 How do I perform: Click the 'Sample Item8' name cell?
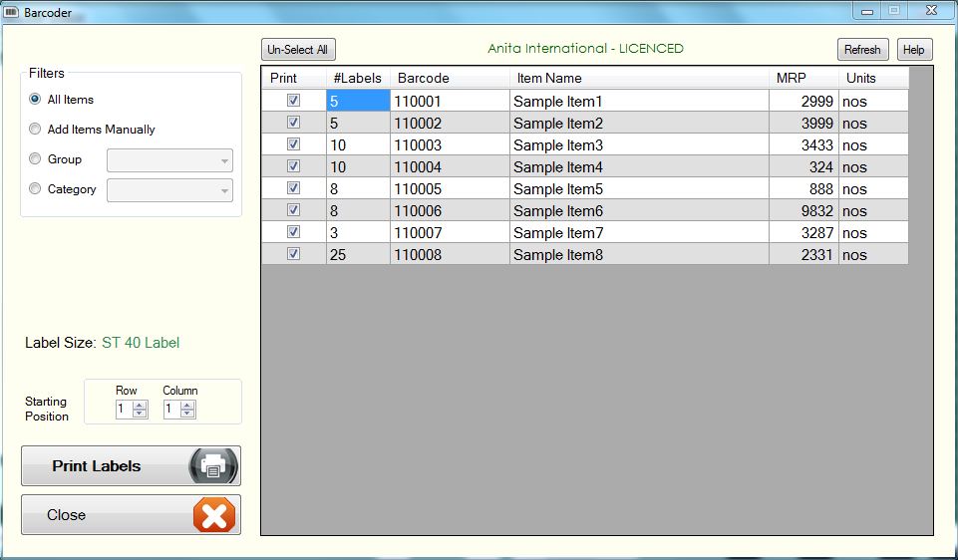point(639,255)
